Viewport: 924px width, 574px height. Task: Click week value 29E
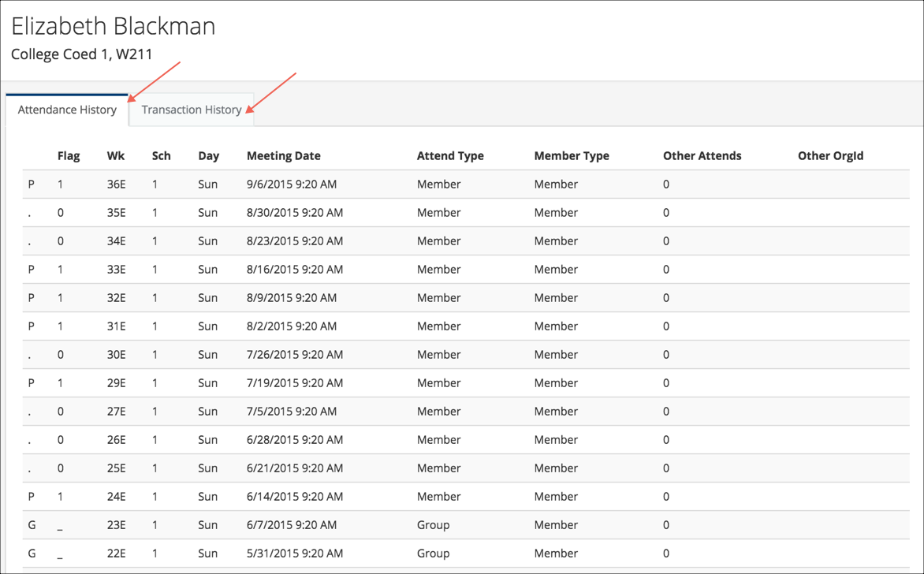click(116, 383)
